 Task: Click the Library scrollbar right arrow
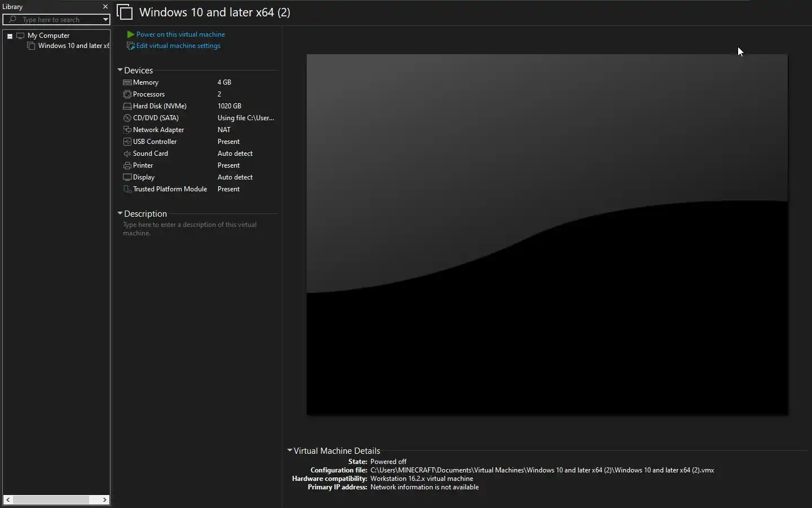(104, 500)
